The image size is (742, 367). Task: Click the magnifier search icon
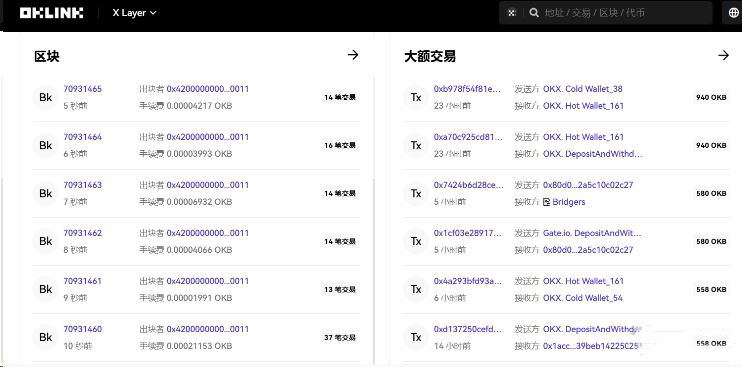coord(534,13)
